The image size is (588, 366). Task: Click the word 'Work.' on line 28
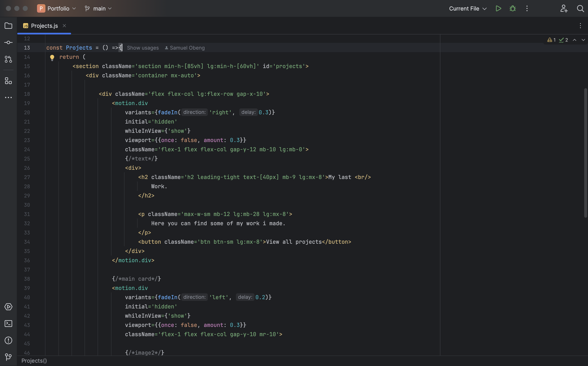click(x=159, y=186)
